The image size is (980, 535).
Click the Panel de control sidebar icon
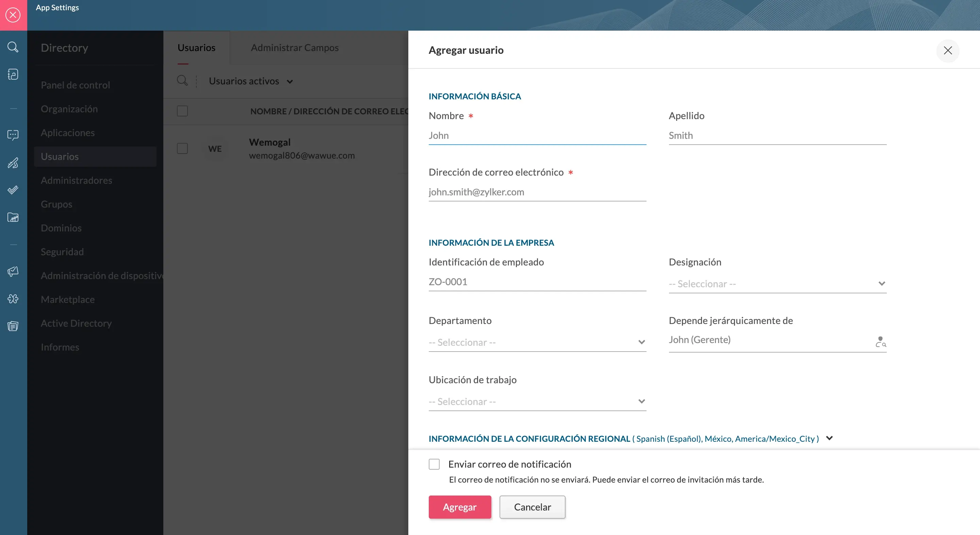(x=75, y=84)
